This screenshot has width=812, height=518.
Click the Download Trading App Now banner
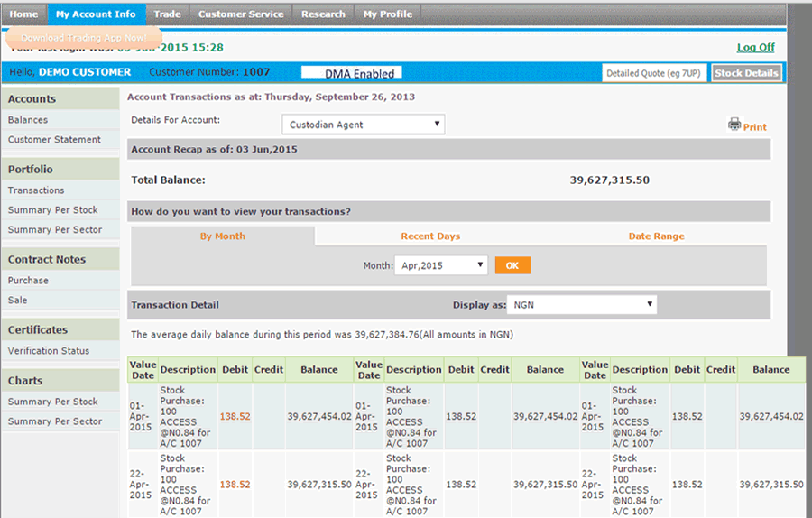pos(83,38)
